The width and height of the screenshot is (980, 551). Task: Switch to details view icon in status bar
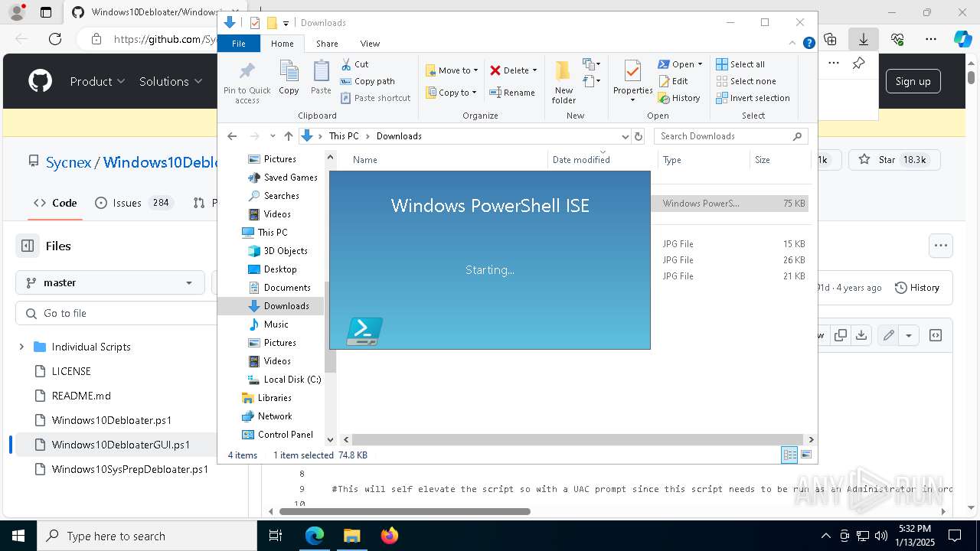(x=789, y=455)
